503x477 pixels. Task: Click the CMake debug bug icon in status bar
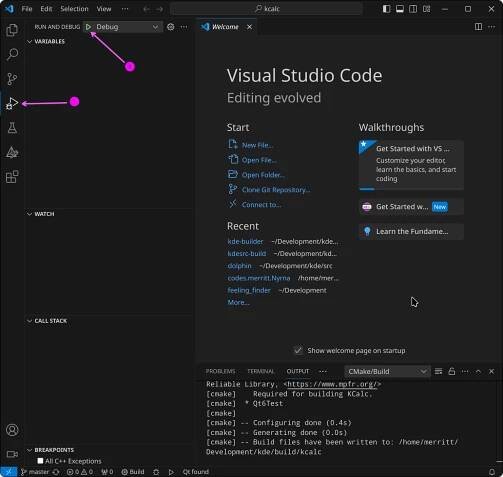pos(156,472)
